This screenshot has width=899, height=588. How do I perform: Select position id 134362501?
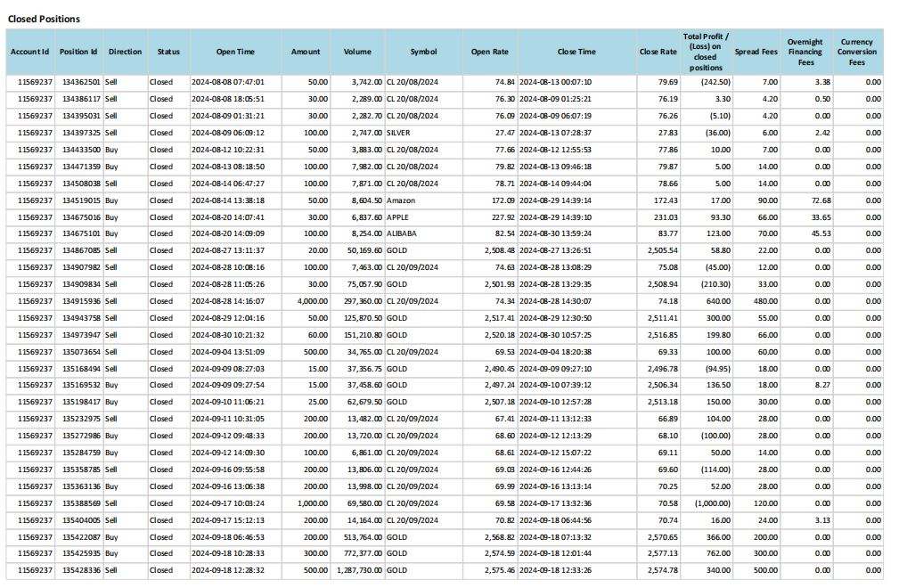(80, 82)
